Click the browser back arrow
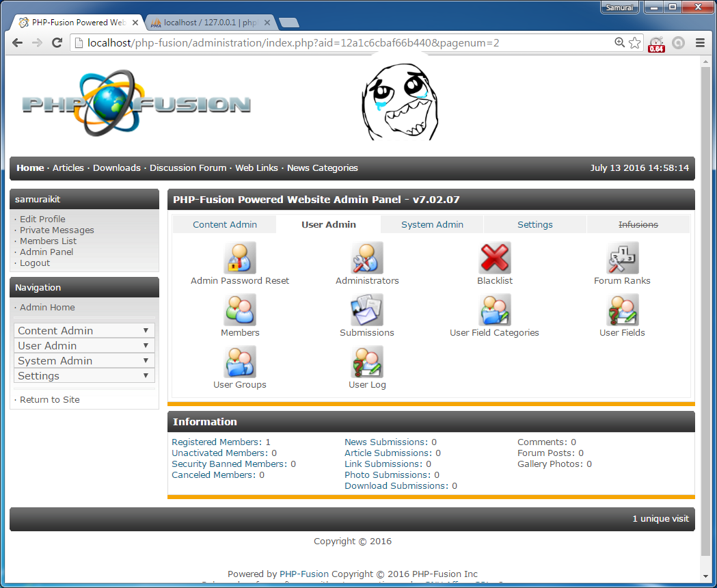The height and width of the screenshot is (588, 717). (17, 43)
